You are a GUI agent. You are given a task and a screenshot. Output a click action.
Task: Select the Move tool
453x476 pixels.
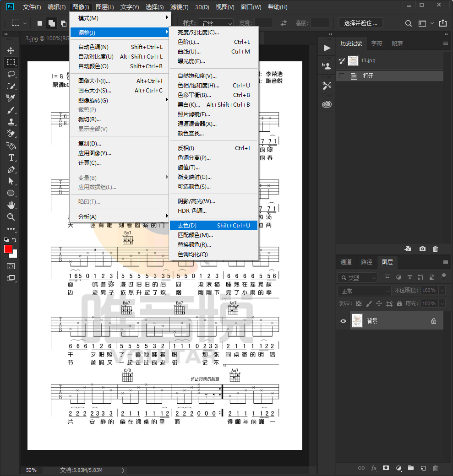[11, 50]
